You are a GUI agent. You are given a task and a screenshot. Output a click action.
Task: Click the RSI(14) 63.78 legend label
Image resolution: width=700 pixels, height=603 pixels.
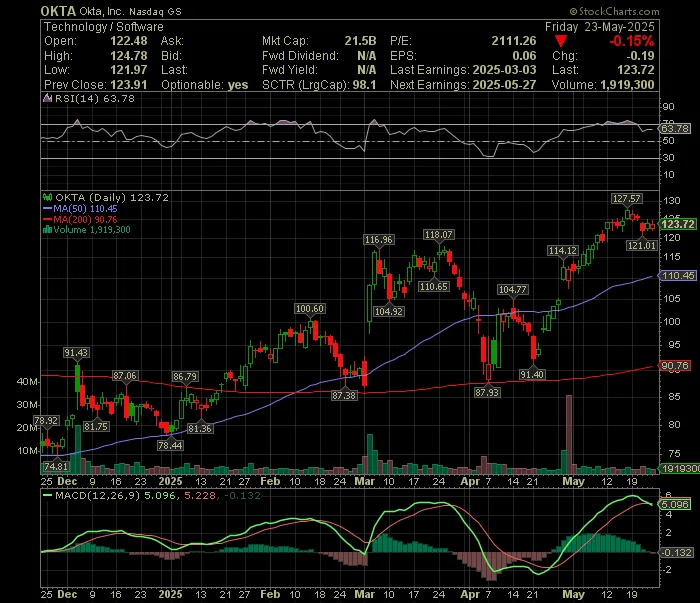pyautogui.click(x=95, y=99)
